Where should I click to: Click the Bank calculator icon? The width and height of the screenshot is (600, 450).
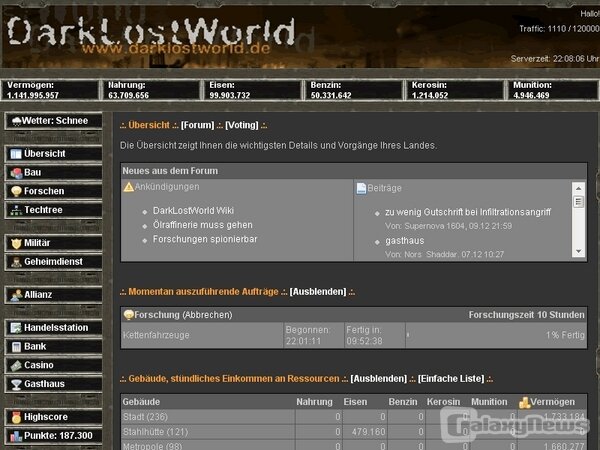[x=16, y=347]
